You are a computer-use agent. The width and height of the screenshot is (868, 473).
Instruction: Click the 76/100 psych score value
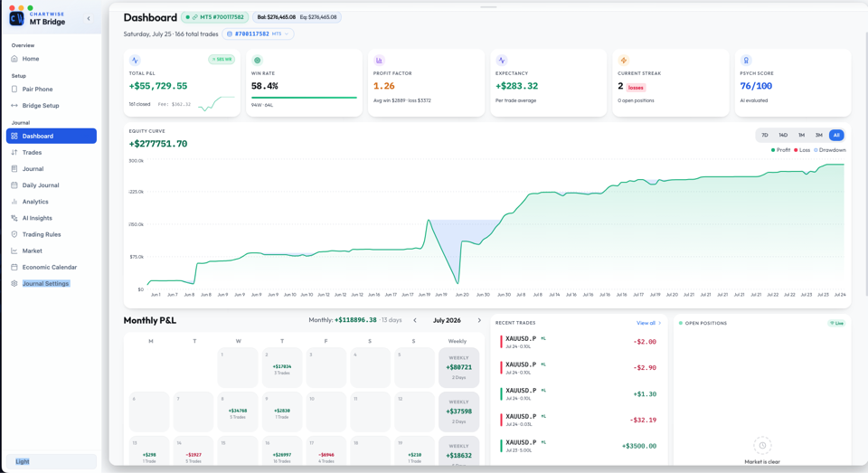coord(756,86)
